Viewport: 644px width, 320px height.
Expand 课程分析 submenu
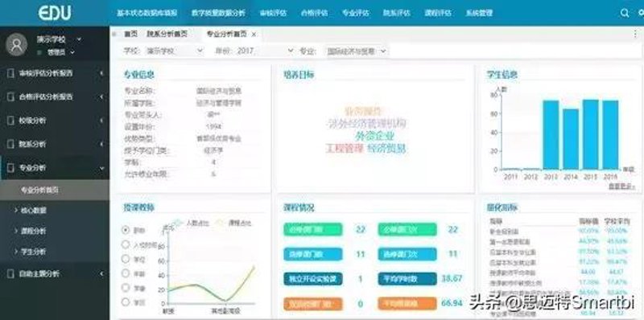[15, 231]
